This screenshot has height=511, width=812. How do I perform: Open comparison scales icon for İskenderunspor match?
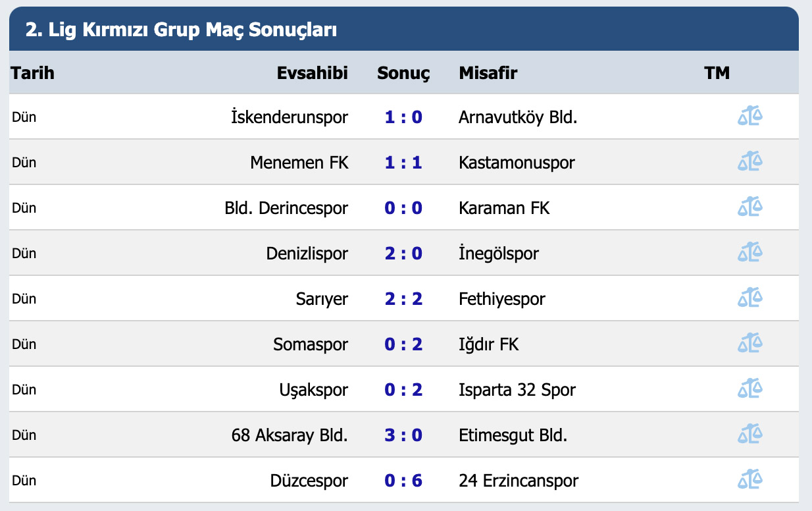(x=749, y=117)
